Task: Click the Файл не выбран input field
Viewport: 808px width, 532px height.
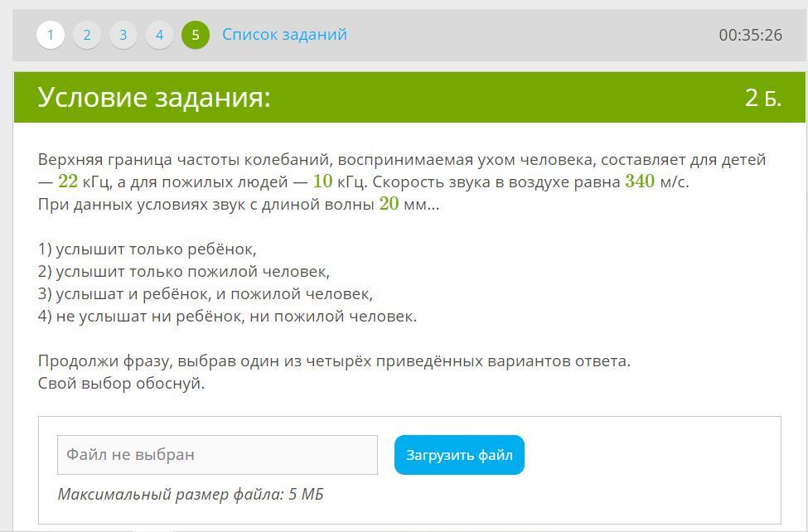Action: coord(217,455)
